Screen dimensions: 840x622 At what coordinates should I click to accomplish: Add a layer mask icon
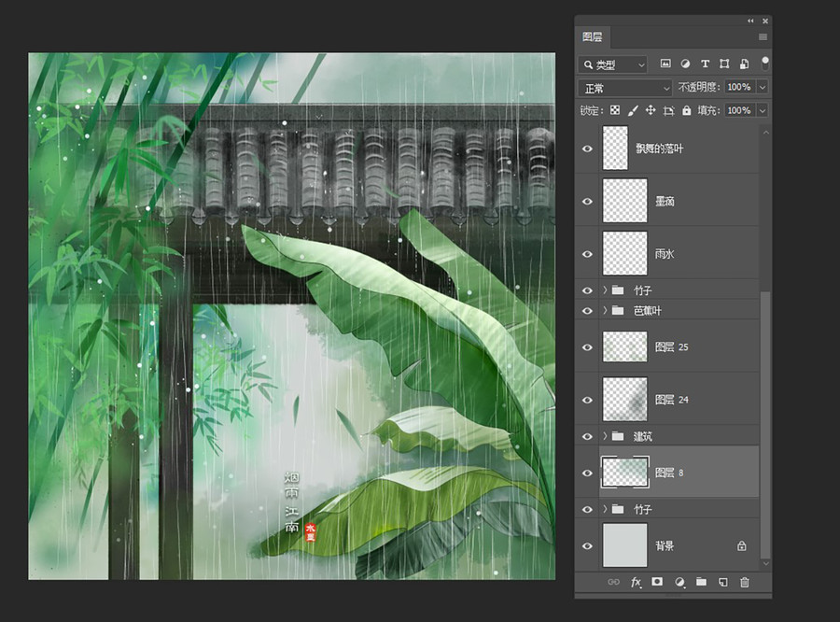pos(657,582)
